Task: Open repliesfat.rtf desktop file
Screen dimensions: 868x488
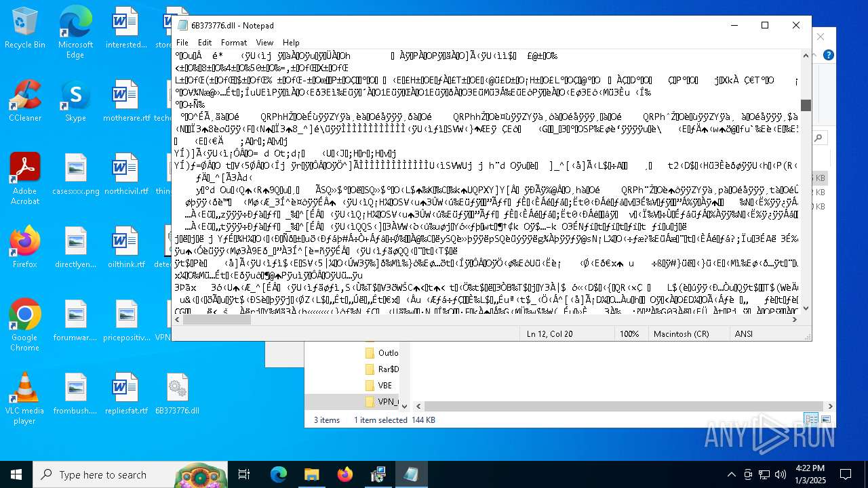Action: 126,394
